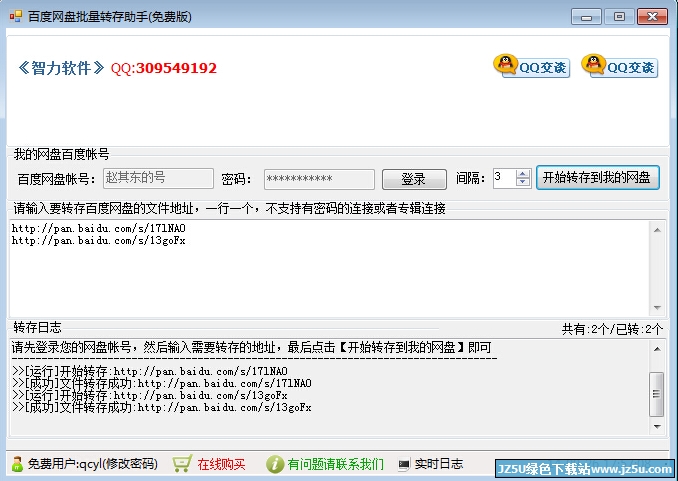Click the 《智力软件》 header text
678x481 pixels.
[61, 68]
